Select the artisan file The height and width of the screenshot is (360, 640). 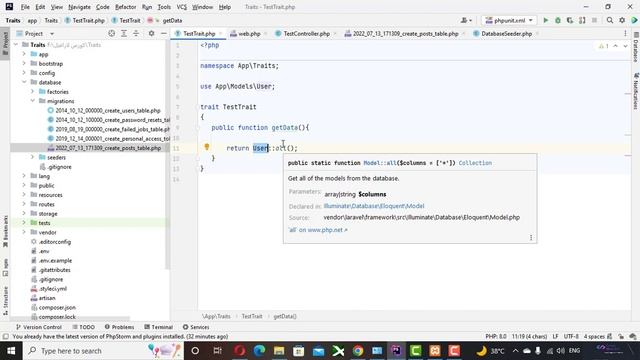[x=47, y=298]
